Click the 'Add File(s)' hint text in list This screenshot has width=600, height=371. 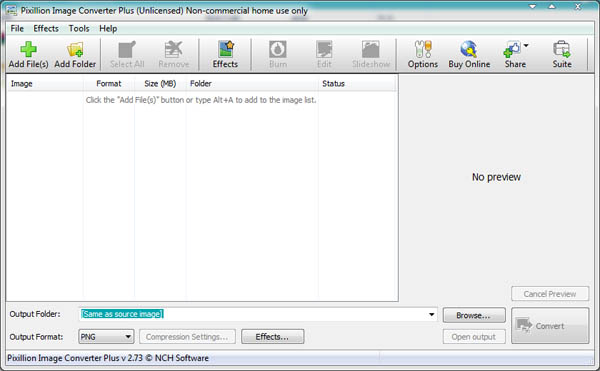201,100
